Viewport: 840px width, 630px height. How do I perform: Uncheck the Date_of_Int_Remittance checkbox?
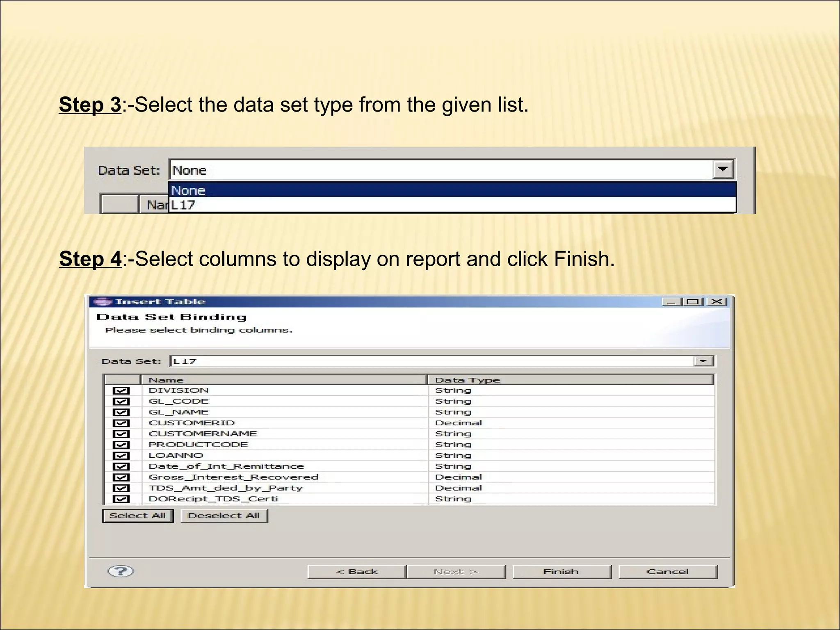coord(121,466)
